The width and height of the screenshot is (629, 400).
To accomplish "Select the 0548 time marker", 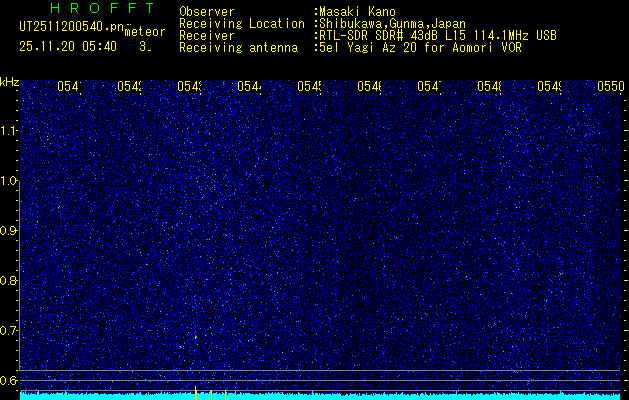I will tap(489, 86).
